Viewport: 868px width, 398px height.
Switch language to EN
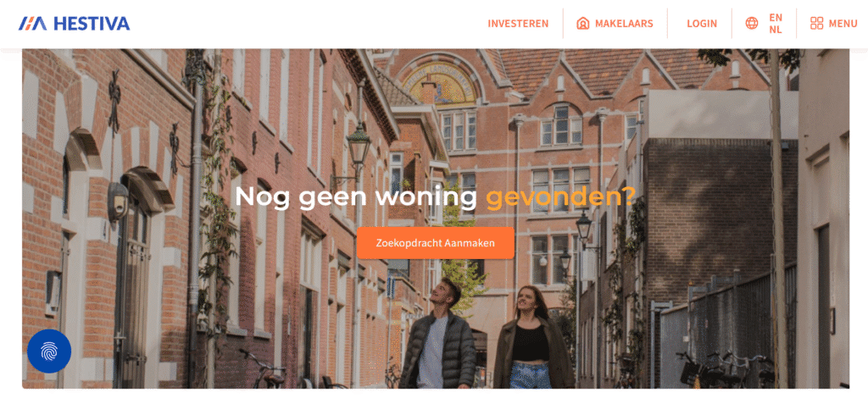point(776,17)
